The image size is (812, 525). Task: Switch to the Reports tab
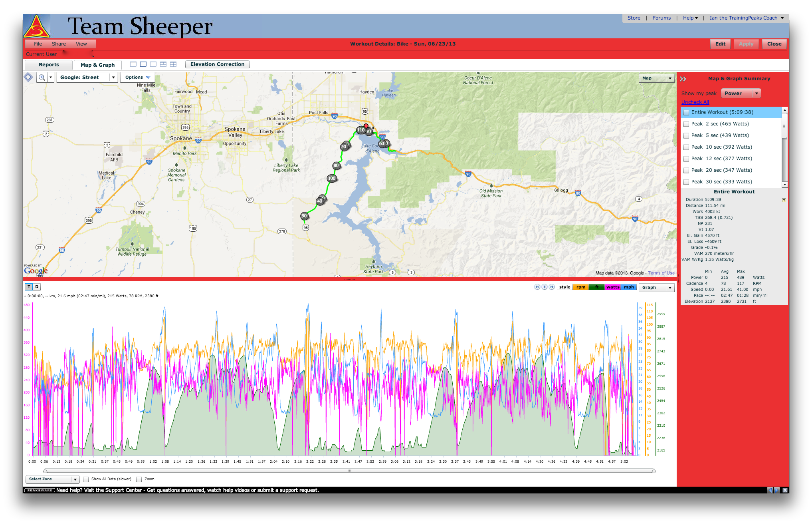pos(49,65)
